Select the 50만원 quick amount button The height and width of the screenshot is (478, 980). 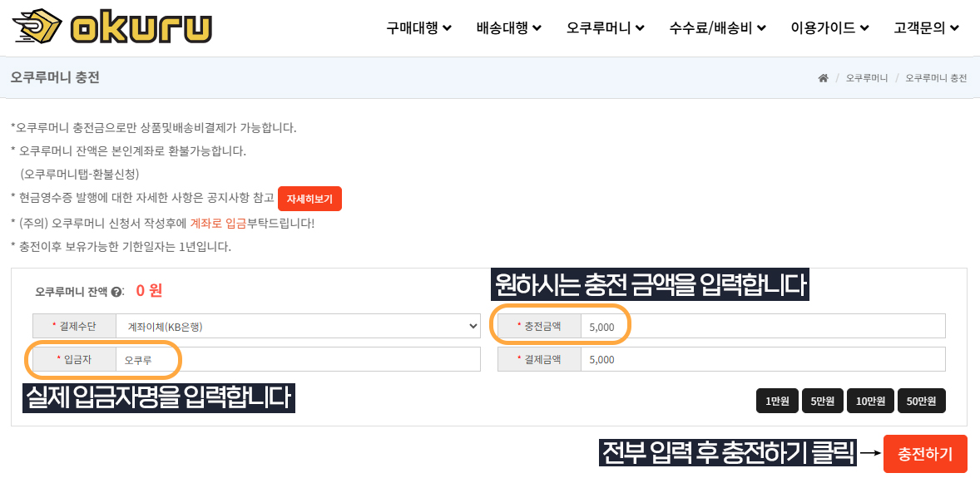[922, 402]
